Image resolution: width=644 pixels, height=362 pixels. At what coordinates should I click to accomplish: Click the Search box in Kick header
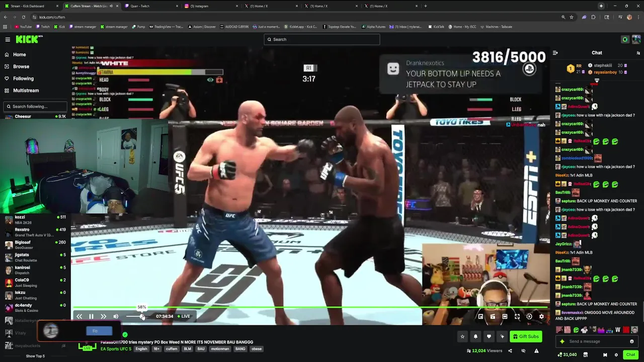(x=322, y=39)
